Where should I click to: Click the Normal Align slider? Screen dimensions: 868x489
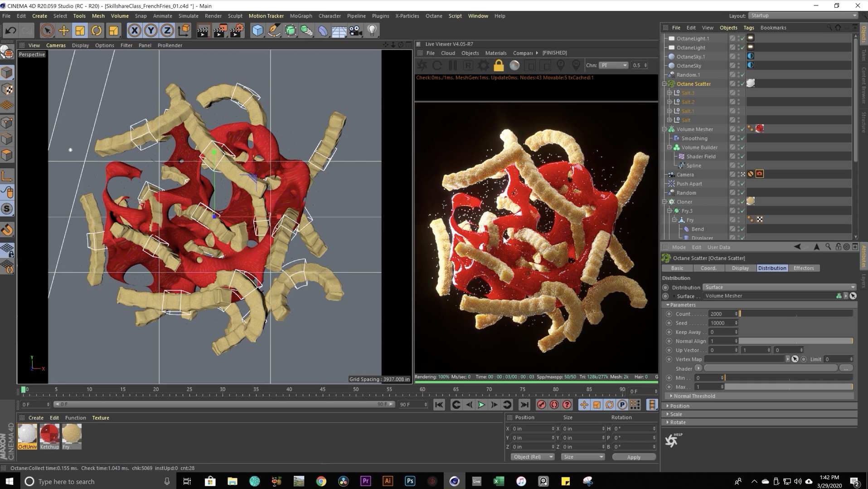pyautogui.click(x=795, y=341)
